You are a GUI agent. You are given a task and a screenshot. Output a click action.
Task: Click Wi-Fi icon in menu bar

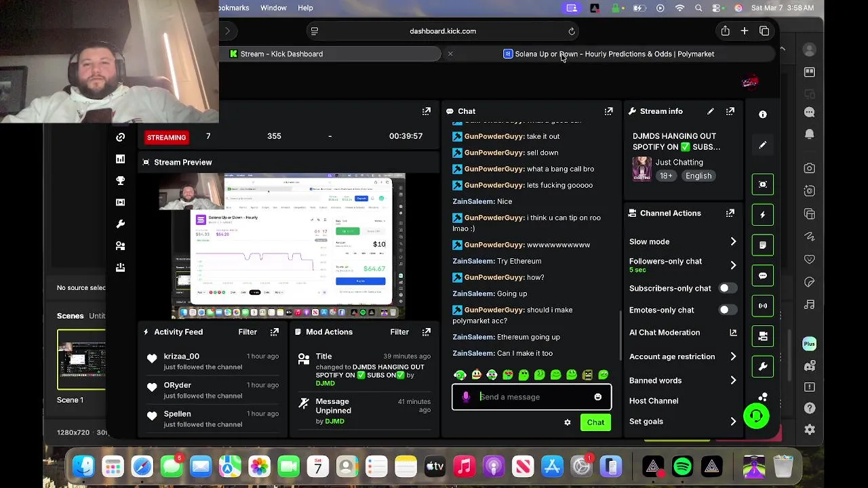coord(679,8)
